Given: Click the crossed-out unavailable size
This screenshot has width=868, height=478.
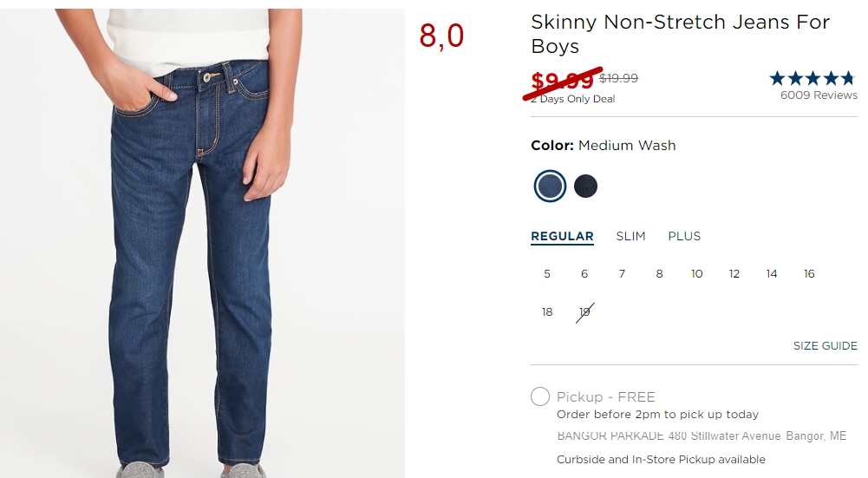Looking at the screenshot, I should click(584, 312).
